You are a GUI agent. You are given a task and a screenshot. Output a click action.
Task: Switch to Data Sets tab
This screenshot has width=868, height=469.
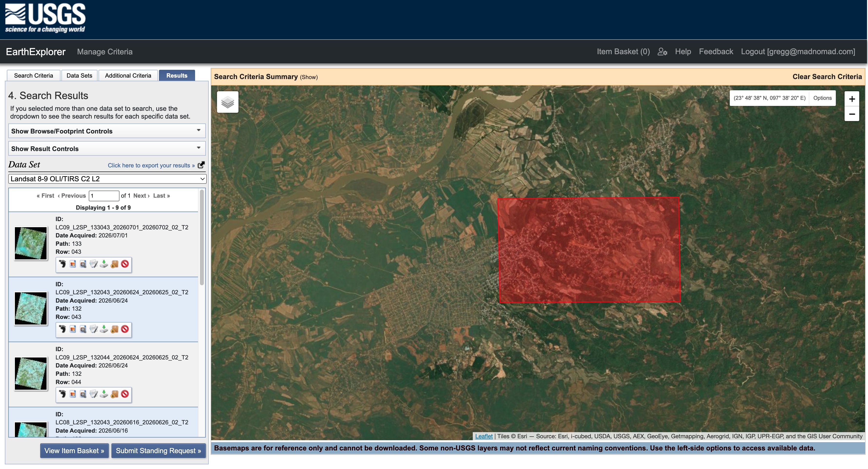(79, 76)
